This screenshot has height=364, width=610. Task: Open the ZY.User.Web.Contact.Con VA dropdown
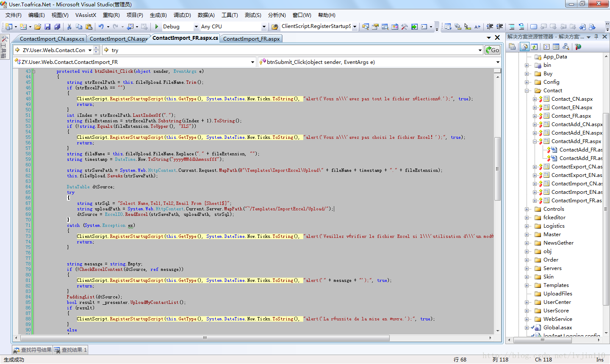(90, 50)
